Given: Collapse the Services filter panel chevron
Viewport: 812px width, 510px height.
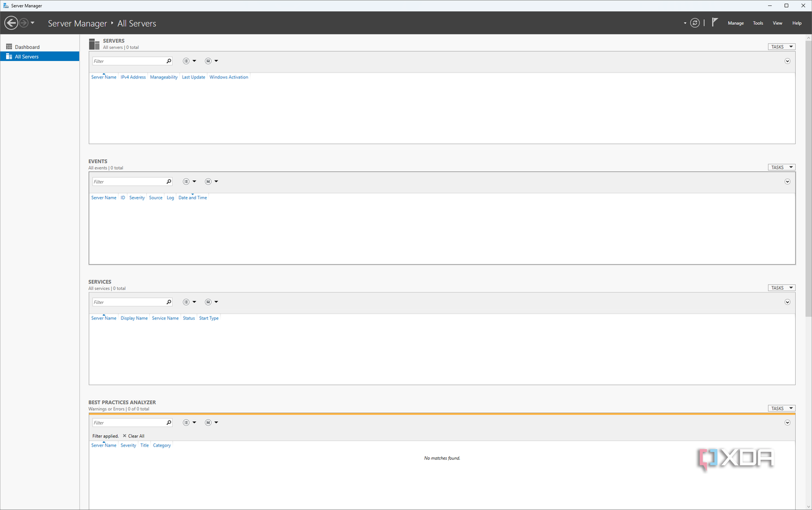Looking at the screenshot, I should coord(787,302).
